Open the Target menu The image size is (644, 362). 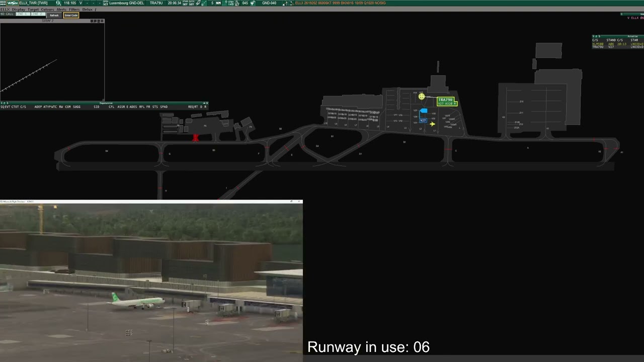point(33,9)
